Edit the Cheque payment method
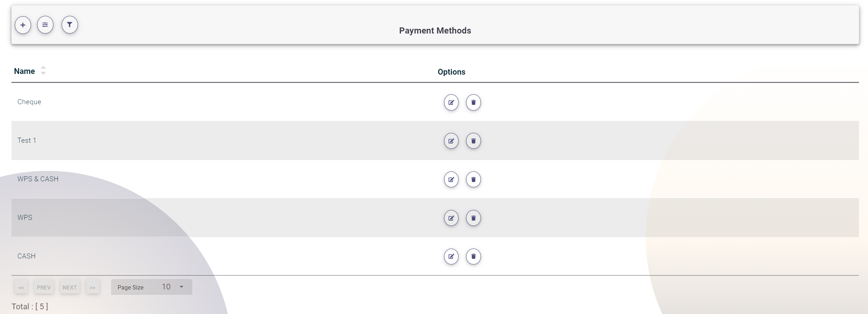 pyautogui.click(x=451, y=102)
